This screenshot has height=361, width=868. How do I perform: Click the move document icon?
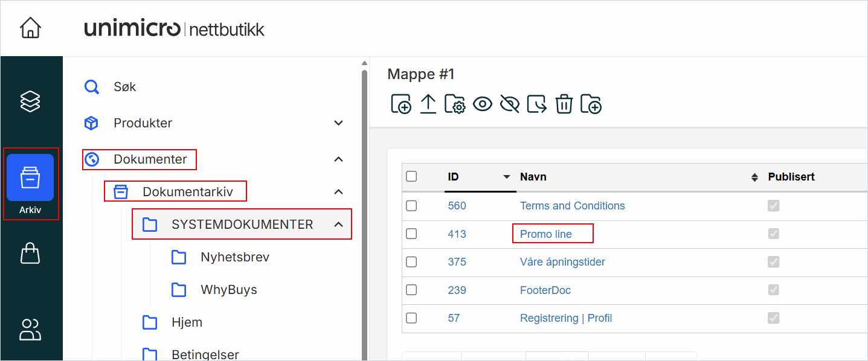tap(536, 104)
